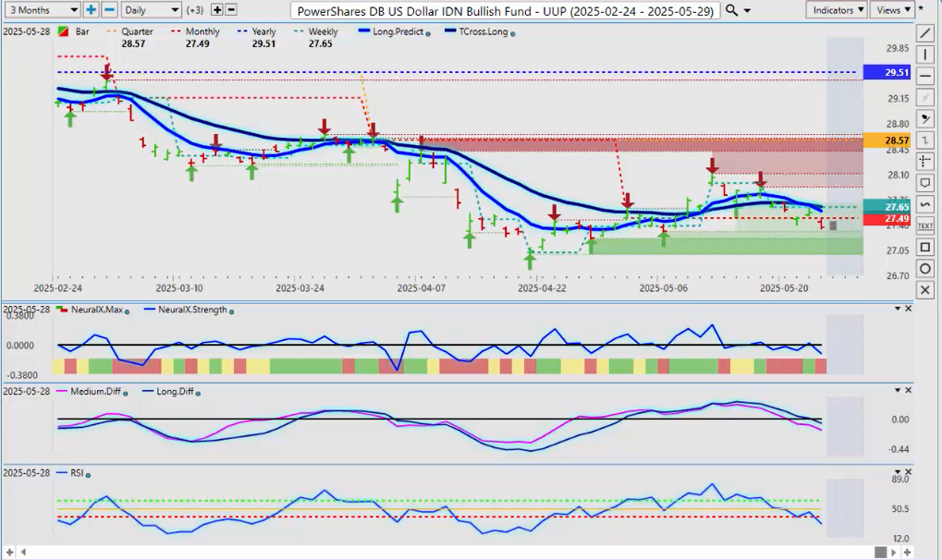
Task: Toggle the Long.Predict indicator dot
Action: (x=428, y=32)
